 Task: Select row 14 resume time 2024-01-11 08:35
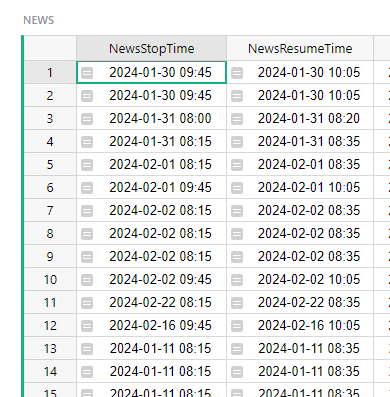300,371
